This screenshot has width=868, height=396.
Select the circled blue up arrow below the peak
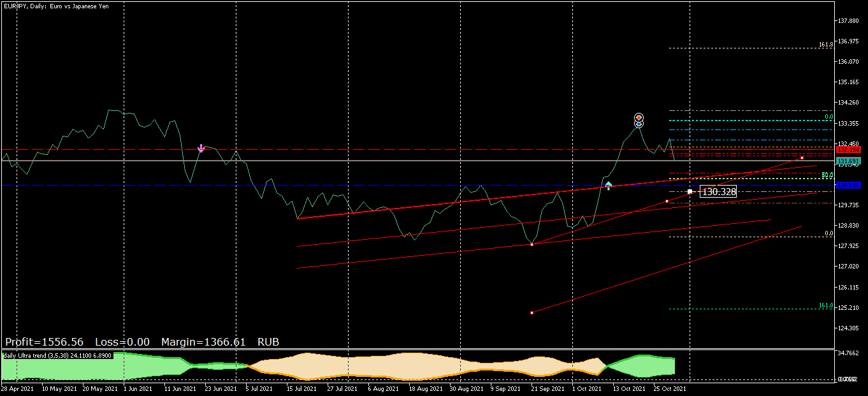639,124
